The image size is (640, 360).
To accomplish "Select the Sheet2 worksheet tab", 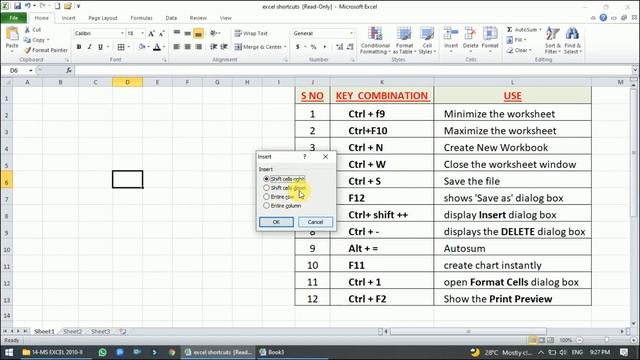I will pyautogui.click(x=73, y=331).
